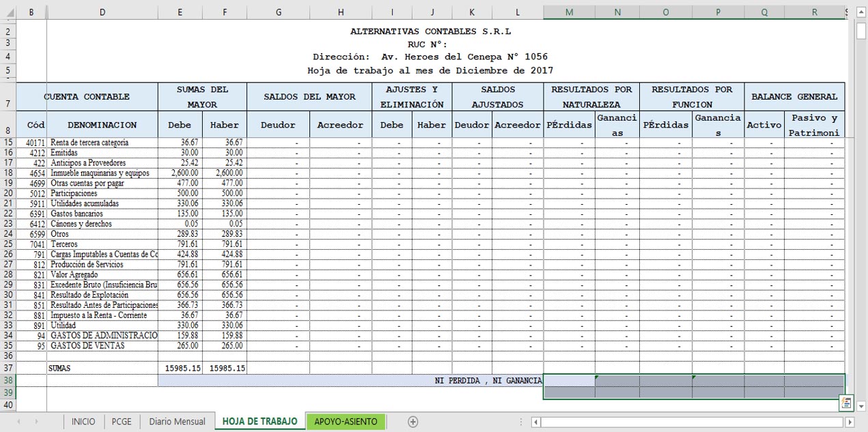Click the SUMAS Debe total 15985.15 cell
Screen dimensions: 868x432
point(180,368)
